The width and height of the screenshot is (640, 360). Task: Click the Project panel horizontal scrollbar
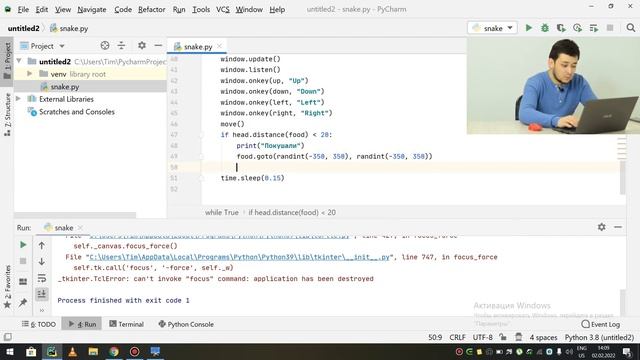[75, 215]
